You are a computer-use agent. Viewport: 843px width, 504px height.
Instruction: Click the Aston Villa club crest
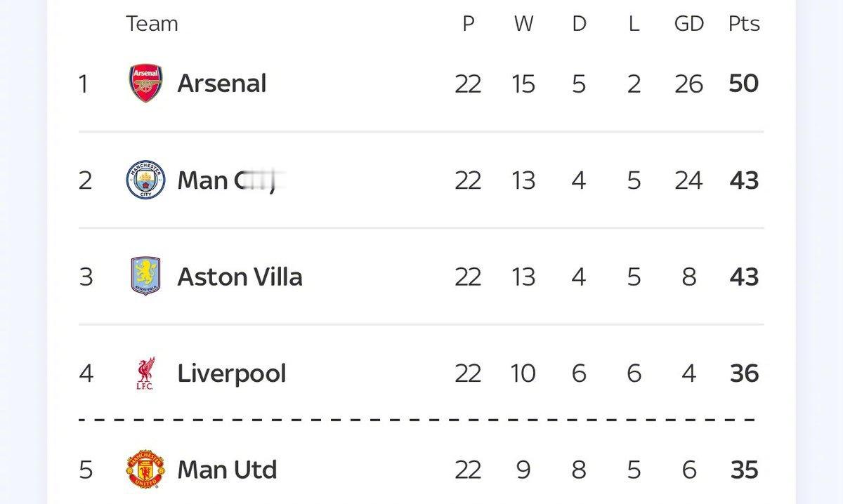pos(146,276)
